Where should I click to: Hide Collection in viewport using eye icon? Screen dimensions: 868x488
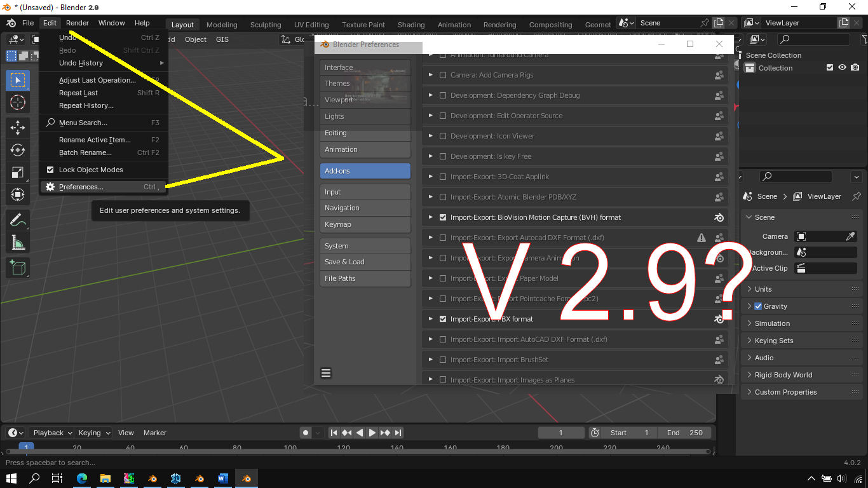843,68
